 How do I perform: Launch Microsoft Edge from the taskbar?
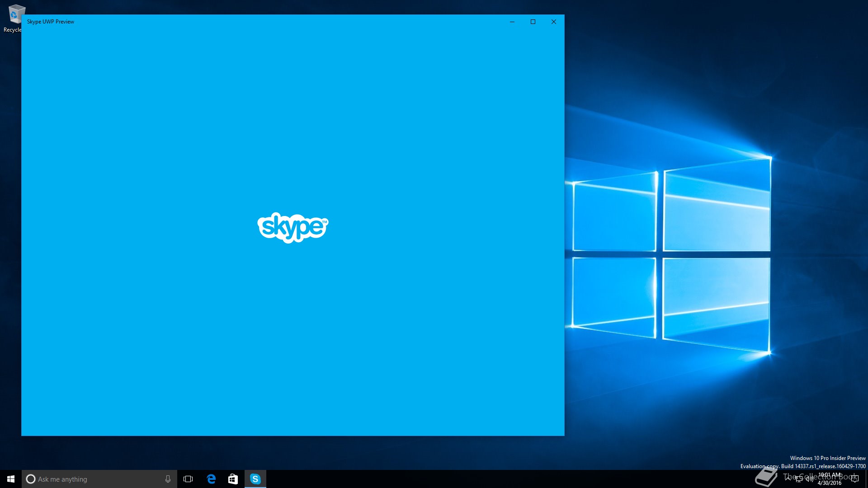(211, 479)
